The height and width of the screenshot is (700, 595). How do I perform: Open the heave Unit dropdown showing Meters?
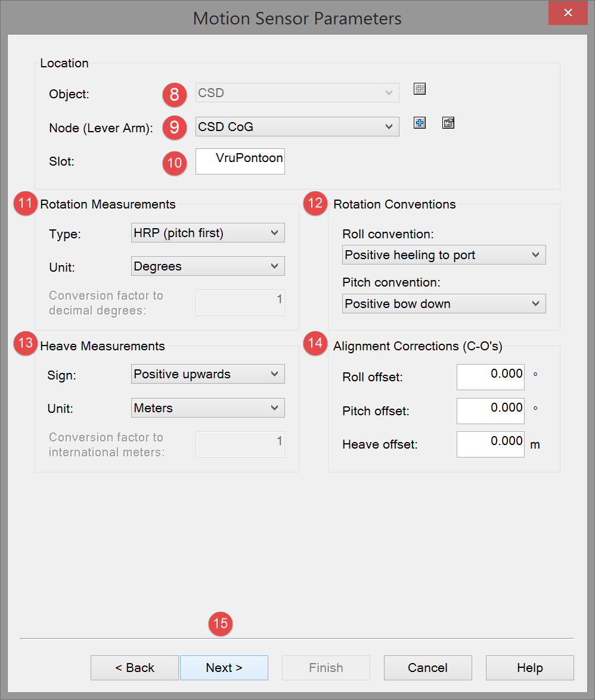coord(207,408)
